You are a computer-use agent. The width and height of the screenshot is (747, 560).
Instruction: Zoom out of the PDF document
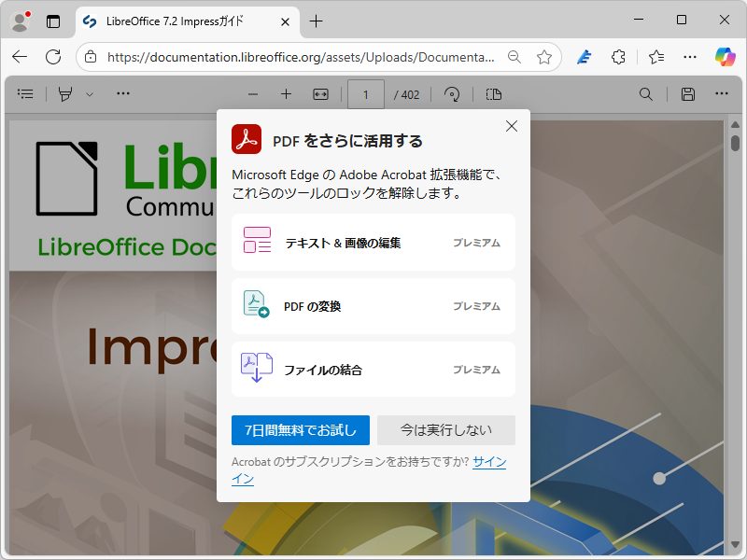pos(252,93)
